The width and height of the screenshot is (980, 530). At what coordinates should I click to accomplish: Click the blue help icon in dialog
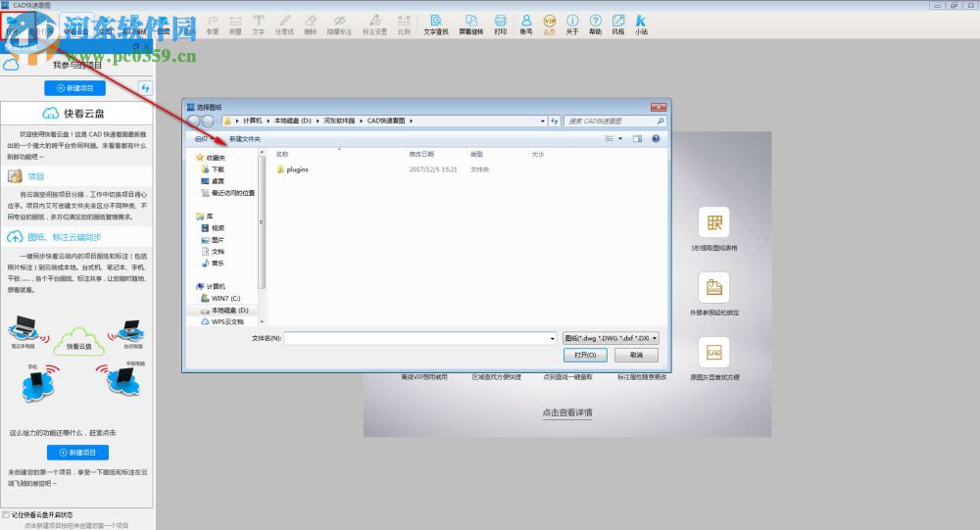tap(656, 139)
